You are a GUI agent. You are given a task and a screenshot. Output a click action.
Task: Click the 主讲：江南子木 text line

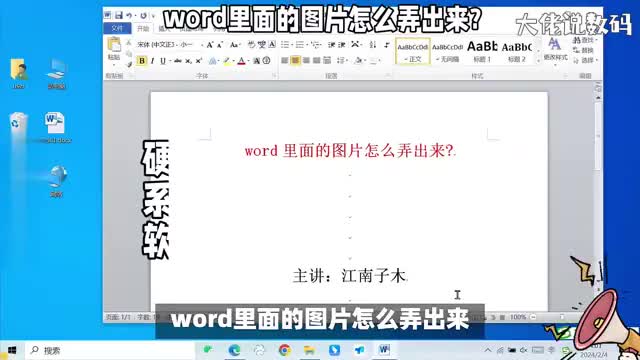349,276
